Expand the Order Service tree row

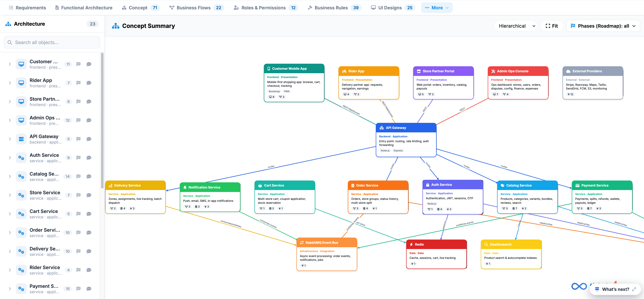[10, 233]
